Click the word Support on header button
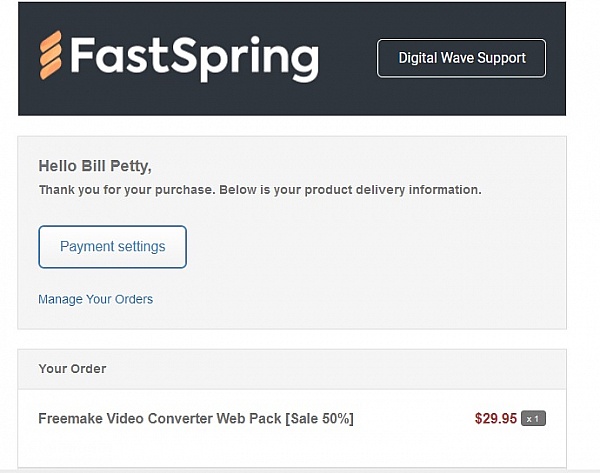This screenshot has height=473, width=600. pos(500,58)
